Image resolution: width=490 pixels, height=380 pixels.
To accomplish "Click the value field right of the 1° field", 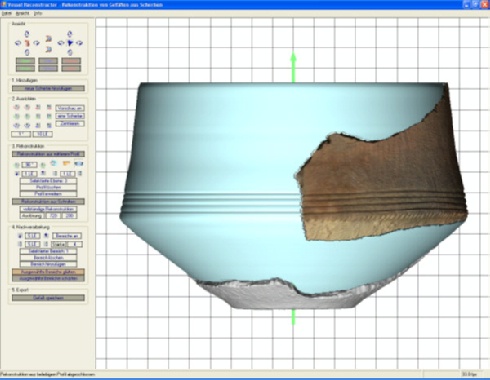I will (43, 134).
